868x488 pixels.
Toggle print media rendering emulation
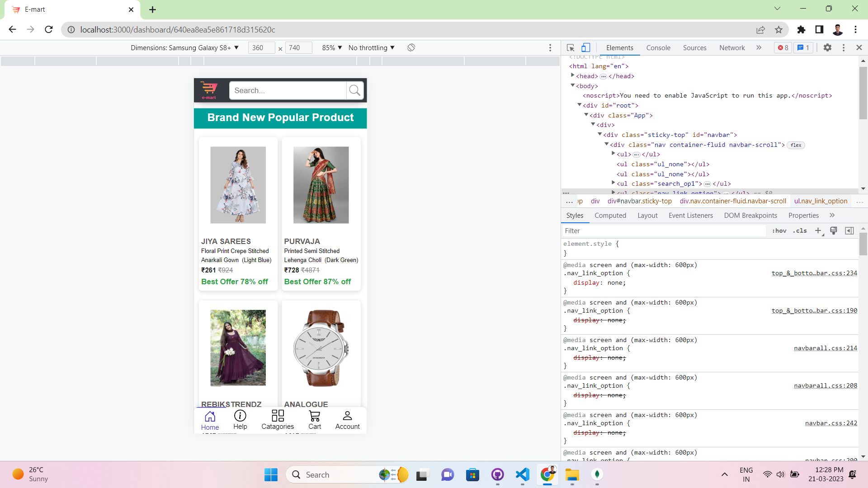tap(834, 230)
